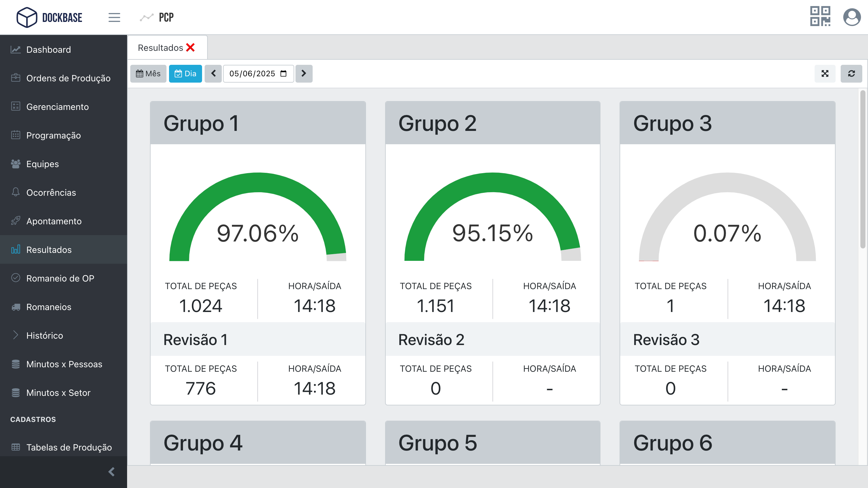Open the Ocorrências notifications section
This screenshot has width=868, height=488.
[51, 193]
